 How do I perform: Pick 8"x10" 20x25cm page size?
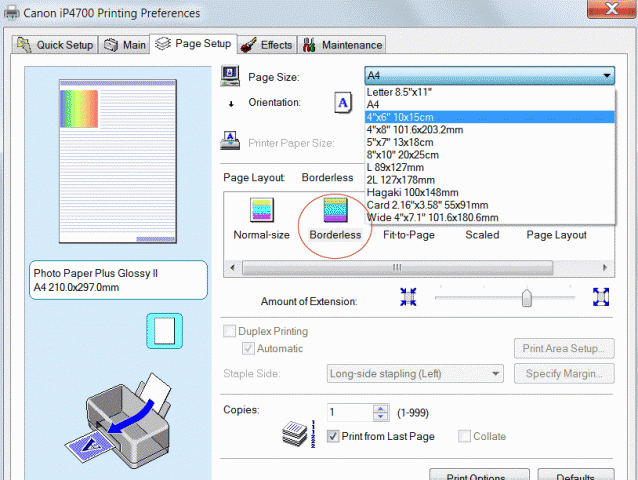tap(490, 155)
